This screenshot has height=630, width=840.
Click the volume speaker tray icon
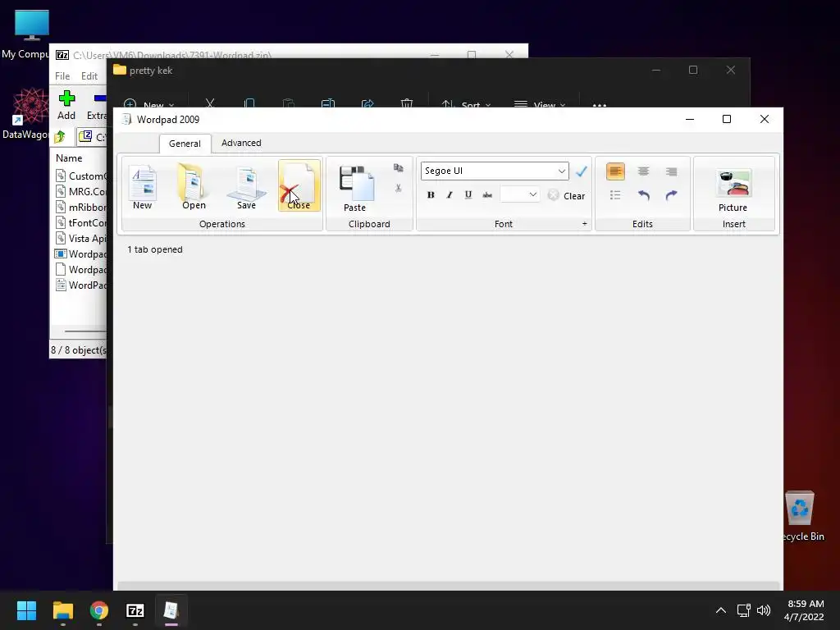pyautogui.click(x=764, y=610)
